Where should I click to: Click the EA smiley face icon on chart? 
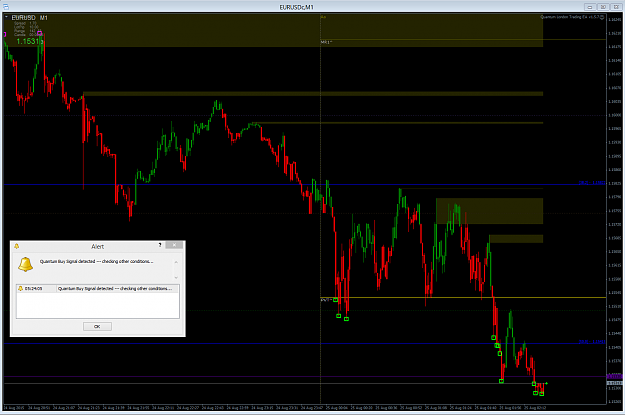tap(602, 17)
